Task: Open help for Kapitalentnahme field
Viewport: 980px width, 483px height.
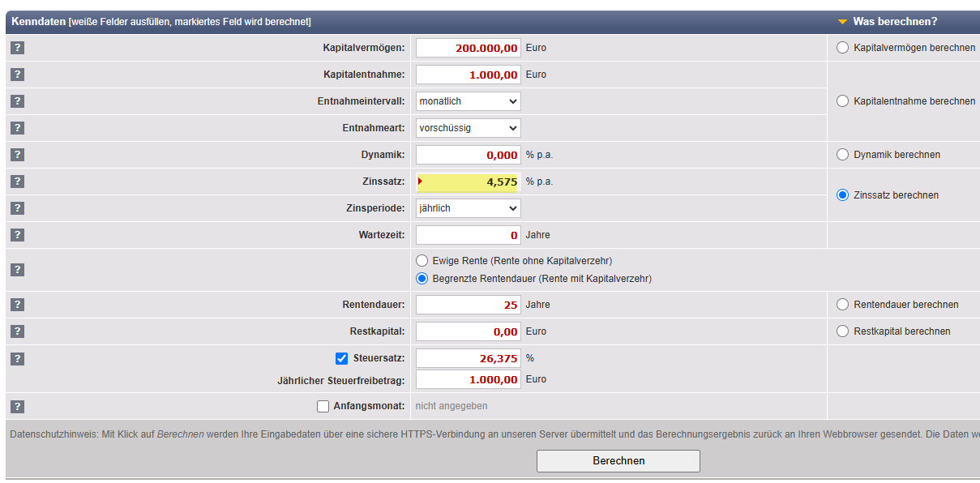Action: pos(17,75)
